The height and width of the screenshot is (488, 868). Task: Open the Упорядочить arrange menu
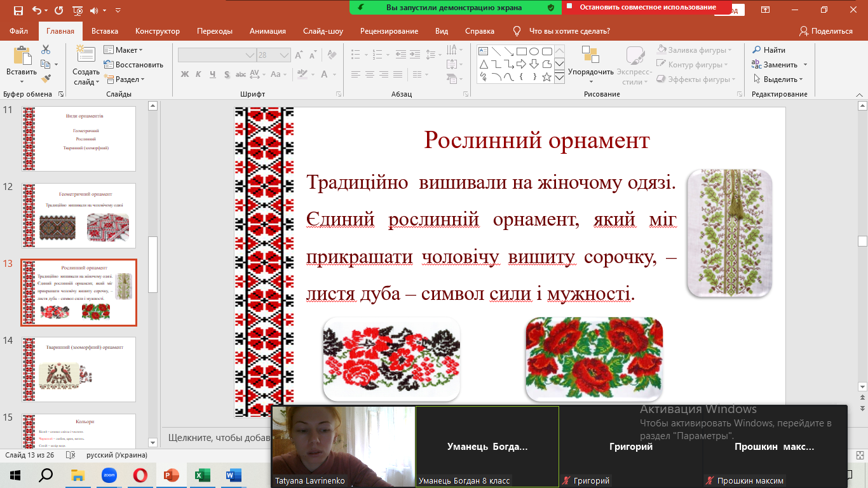point(591,65)
